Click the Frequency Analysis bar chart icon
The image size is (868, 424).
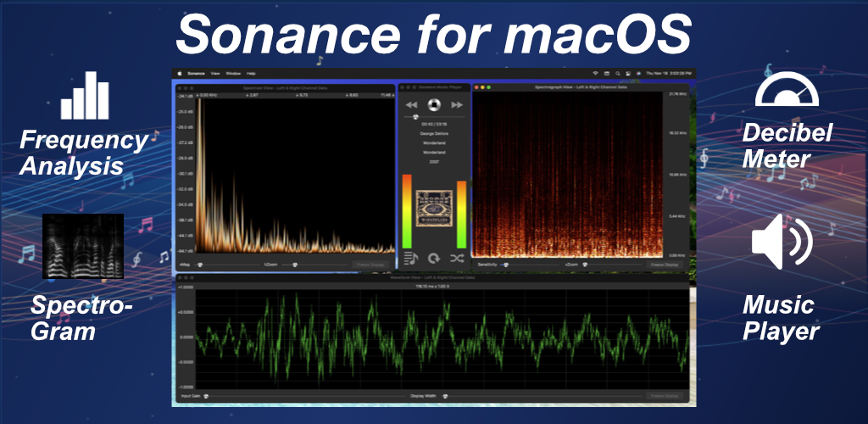pos(85,95)
